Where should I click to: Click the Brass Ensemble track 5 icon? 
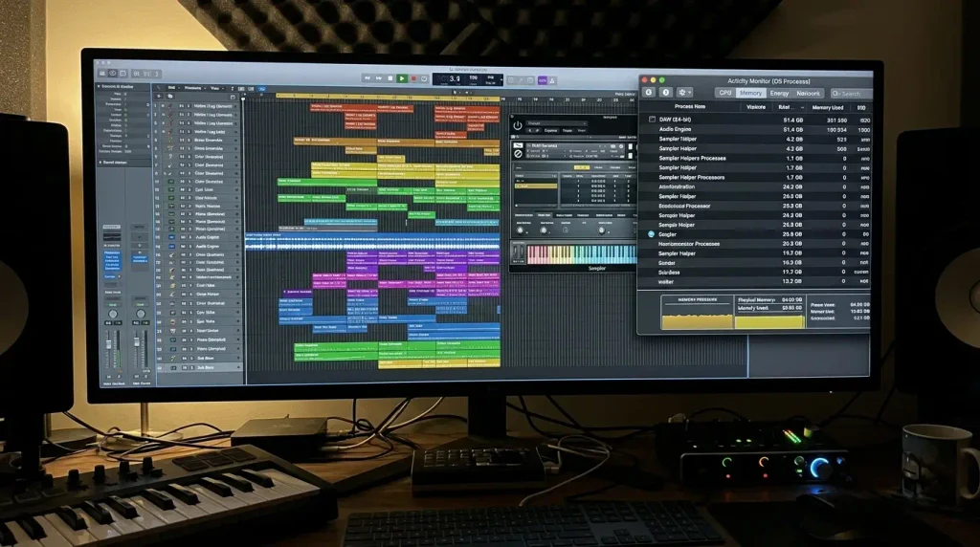click(170, 140)
